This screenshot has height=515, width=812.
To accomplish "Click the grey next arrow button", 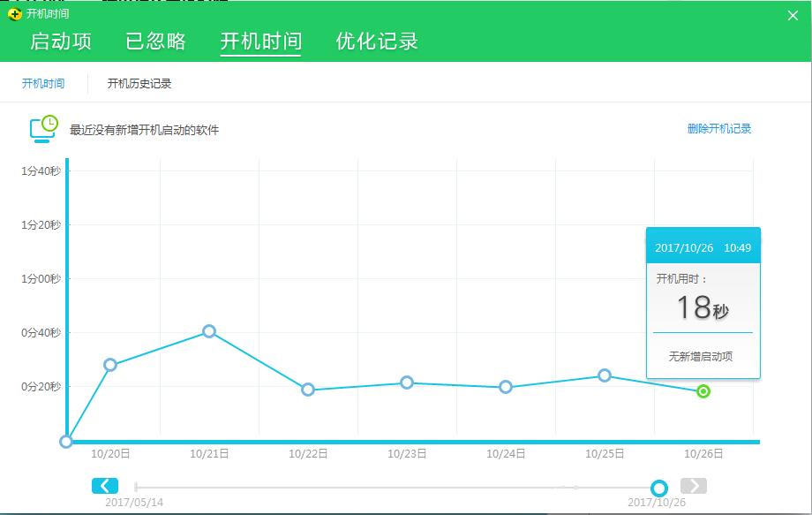I will 694,486.
